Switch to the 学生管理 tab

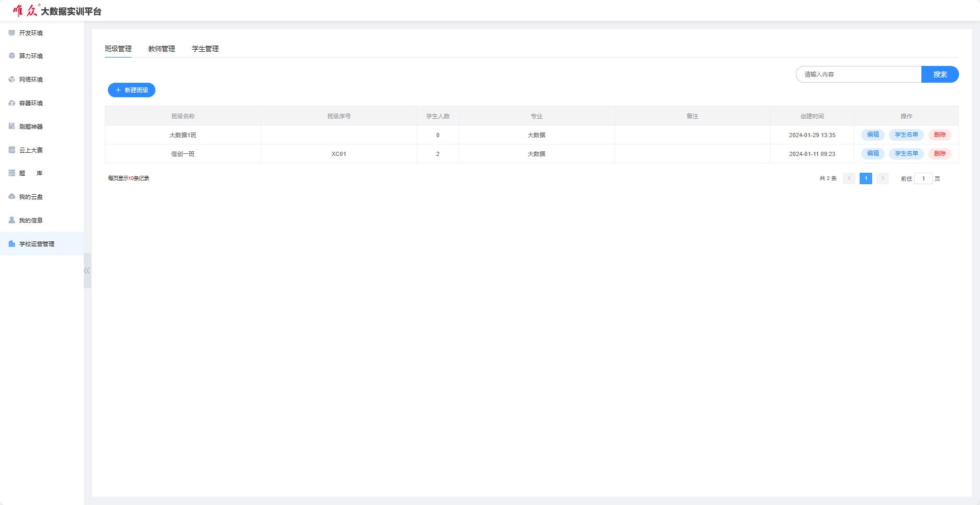pos(205,49)
